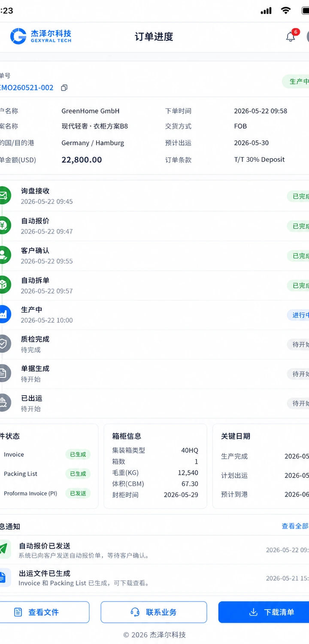This screenshot has height=644, width=309.
Task: Click the 进行中 badge on 生产中 row
Action: pyautogui.click(x=298, y=315)
